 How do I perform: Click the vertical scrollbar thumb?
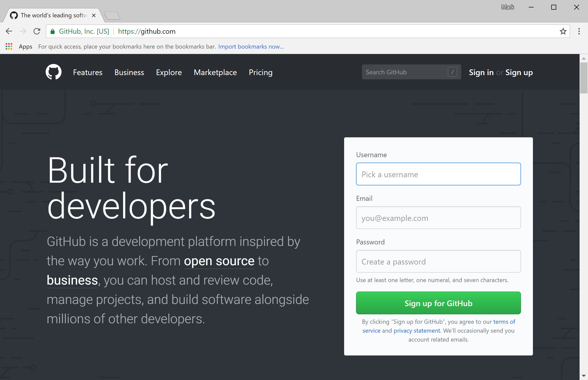pos(584,78)
